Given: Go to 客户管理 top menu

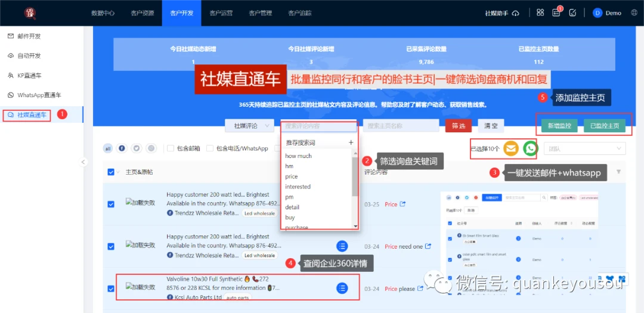Looking at the screenshot, I should pyautogui.click(x=261, y=13).
